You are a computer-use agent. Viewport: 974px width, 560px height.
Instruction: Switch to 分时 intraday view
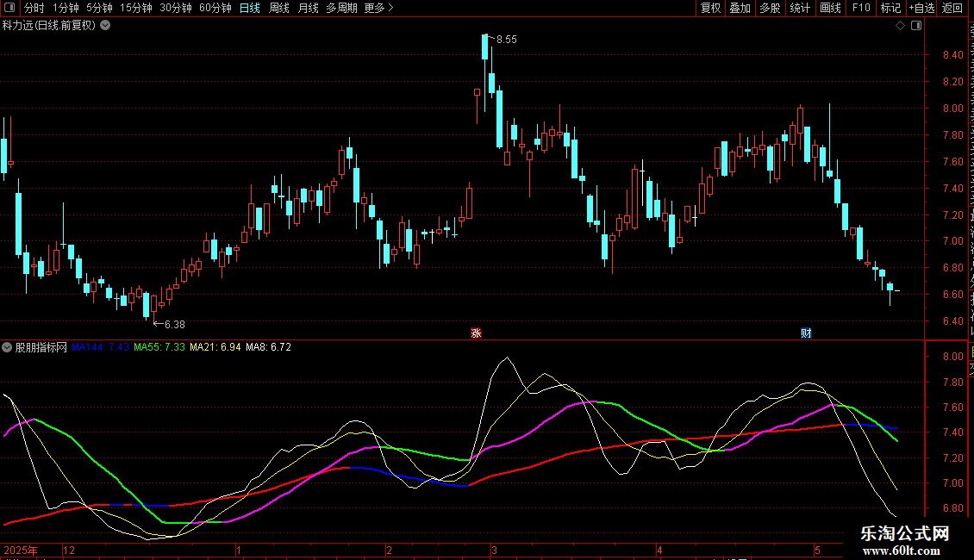pos(34,8)
